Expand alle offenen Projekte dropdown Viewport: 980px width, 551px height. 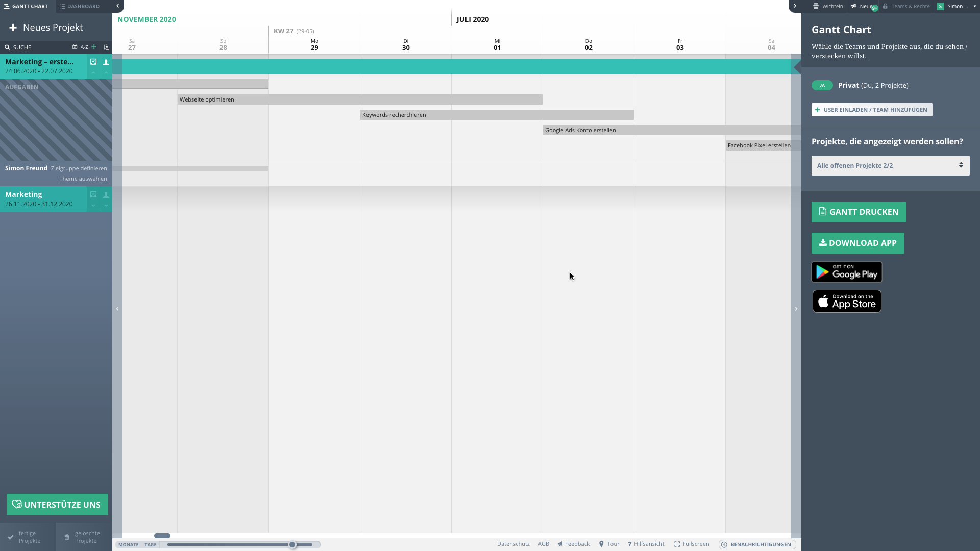coord(890,165)
